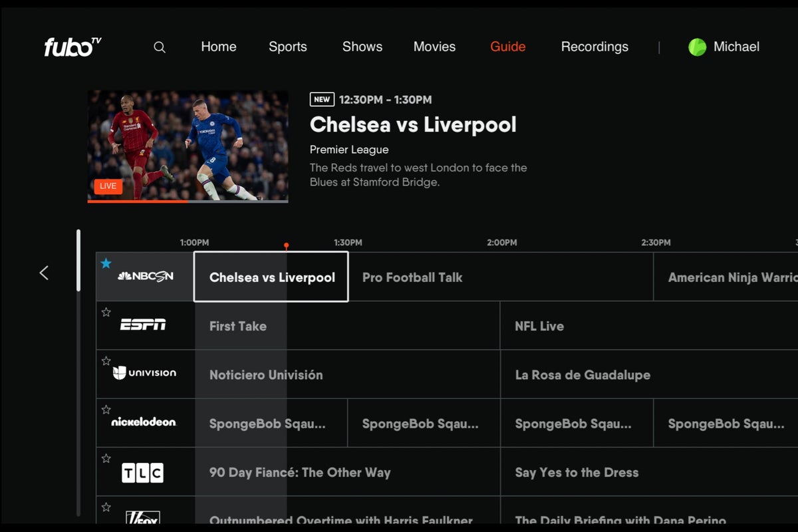Select the Univision channel logo
The image size is (798, 532).
click(144, 373)
